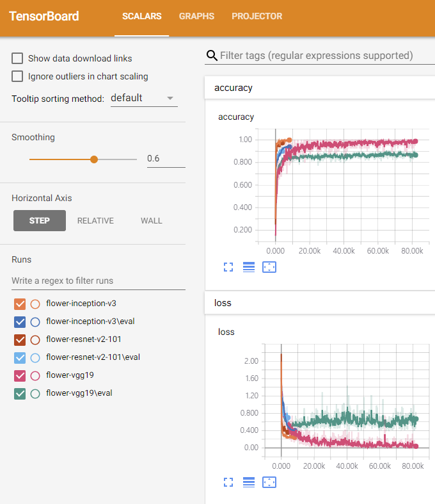Expand accuracy chart to full size
The height and width of the screenshot is (504, 435).
228,267
